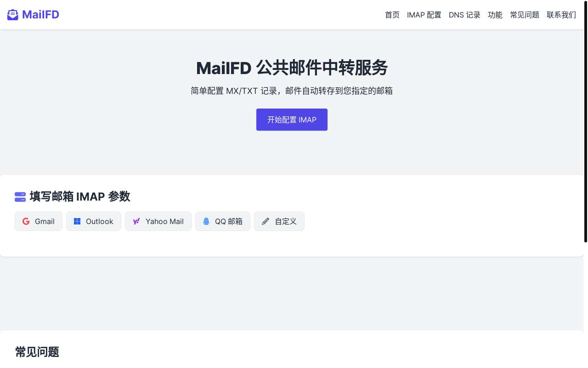Viewport: 588px width, 368px height.
Task: Click the pencil icon on 自定义 button
Action: pyautogui.click(x=266, y=221)
